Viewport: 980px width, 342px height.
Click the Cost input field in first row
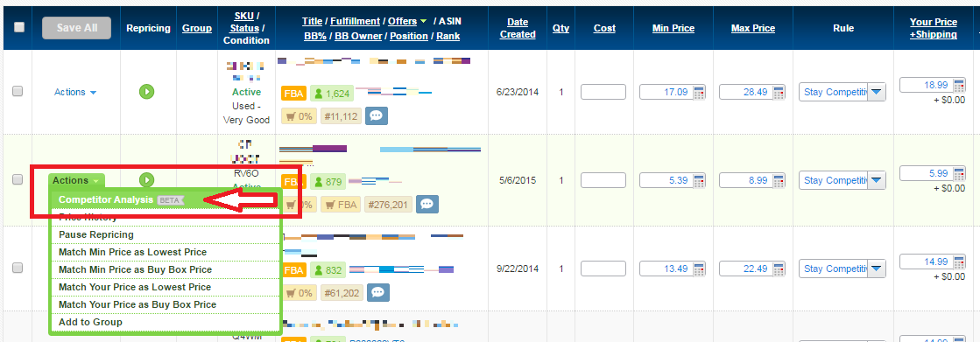pyautogui.click(x=603, y=93)
